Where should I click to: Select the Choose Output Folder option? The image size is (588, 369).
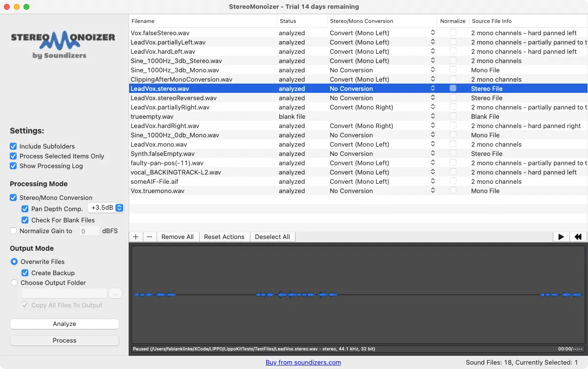[x=13, y=282]
